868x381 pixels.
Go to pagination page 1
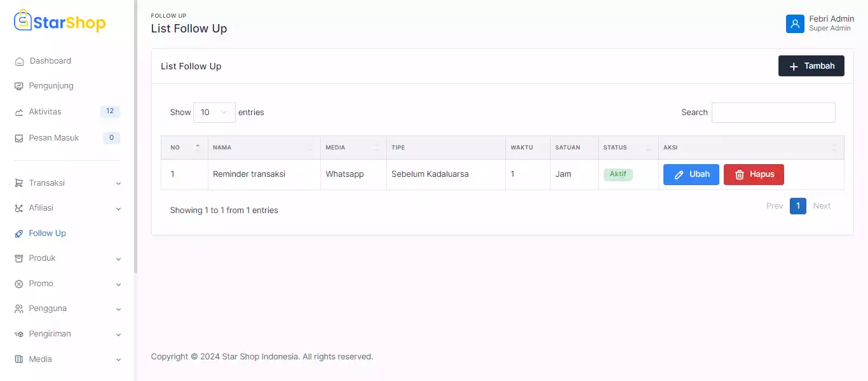(798, 206)
